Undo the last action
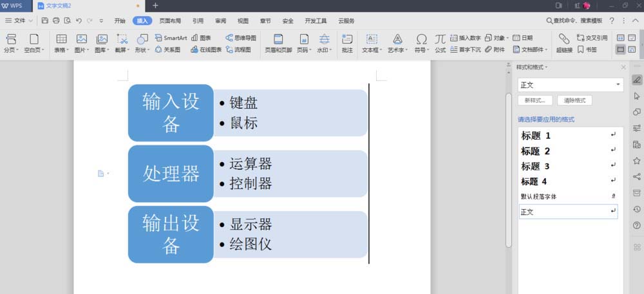Image resolution: width=644 pixels, height=294 pixels. [x=79, y=21]
